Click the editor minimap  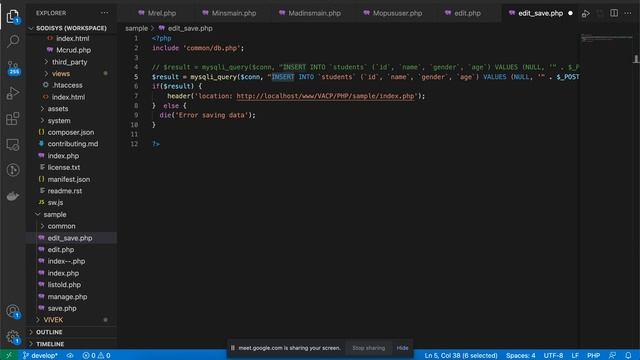click(x=606, y=39)
